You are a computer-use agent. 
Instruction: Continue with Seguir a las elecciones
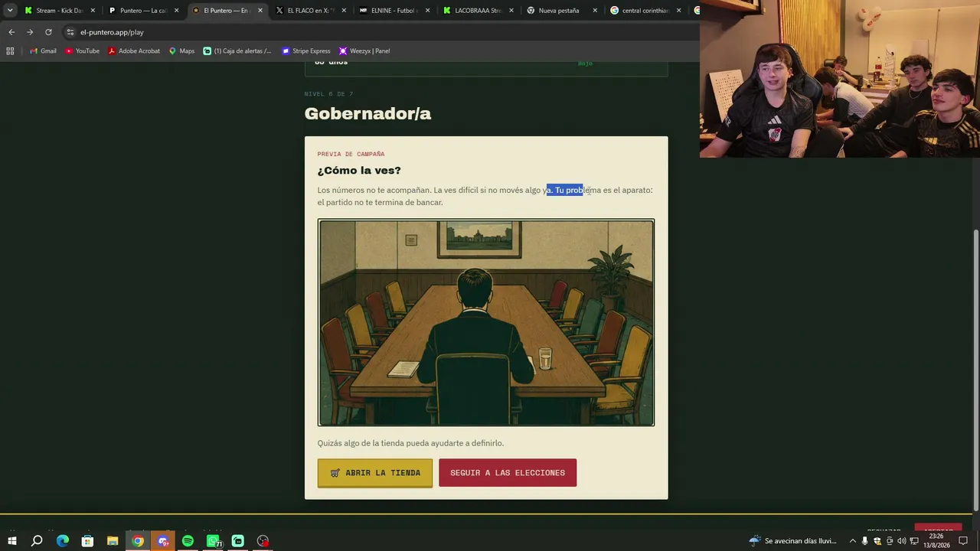tap(508, 473)
